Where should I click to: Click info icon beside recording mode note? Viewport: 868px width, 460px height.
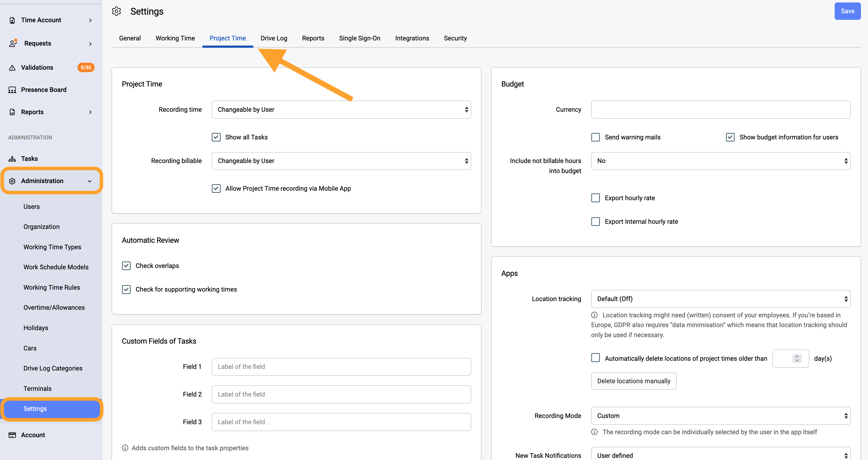click(x=594, y=432)
